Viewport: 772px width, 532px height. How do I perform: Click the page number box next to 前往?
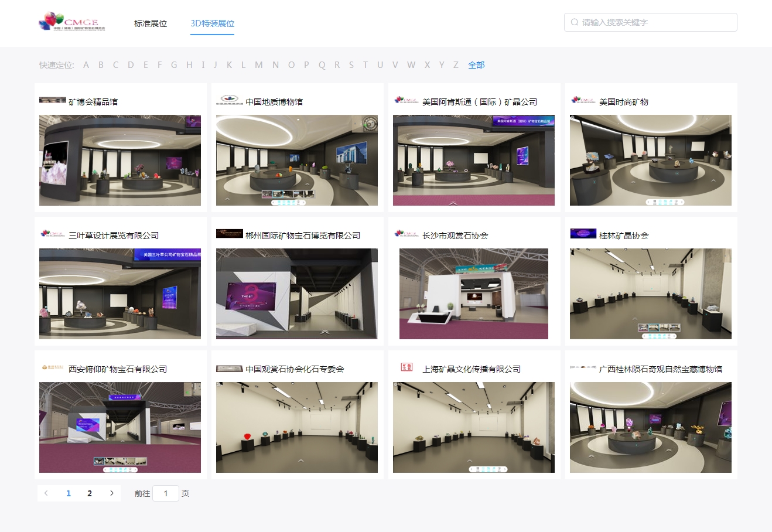(166, 493)
